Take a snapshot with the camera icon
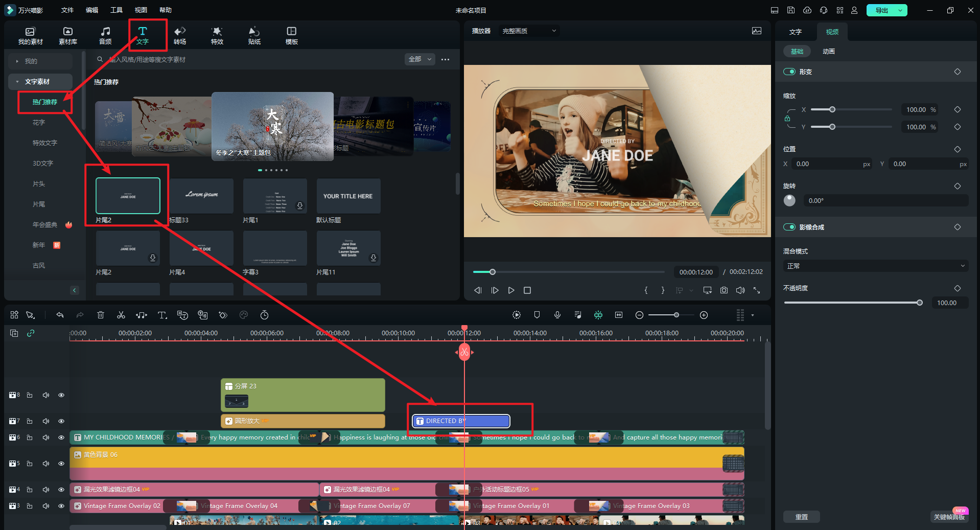Viewport: 980px width, 530px height. click(724, 290)
